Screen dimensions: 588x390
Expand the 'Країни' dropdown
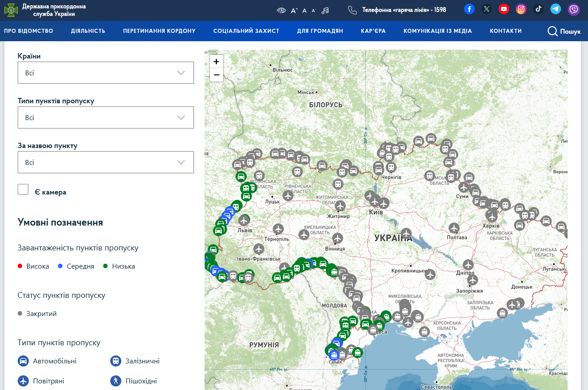(x=106, y=73)
